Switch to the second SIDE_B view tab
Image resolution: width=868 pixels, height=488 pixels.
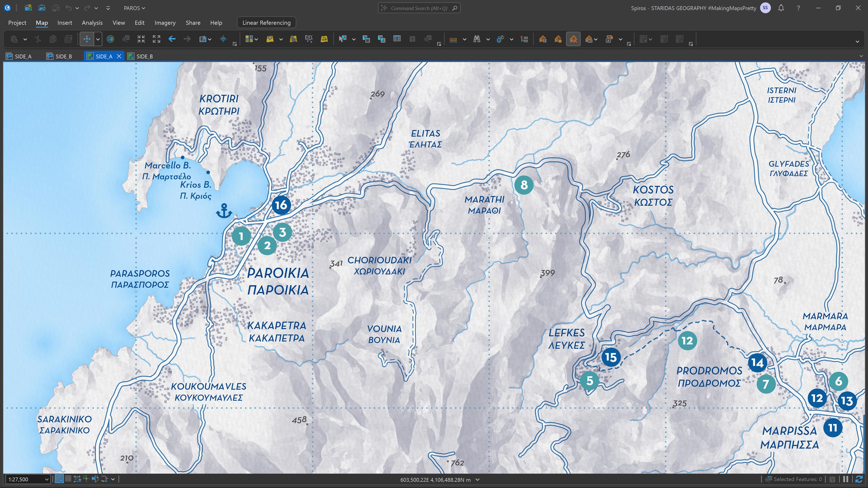pyautogui.click(x=141, y=56)
